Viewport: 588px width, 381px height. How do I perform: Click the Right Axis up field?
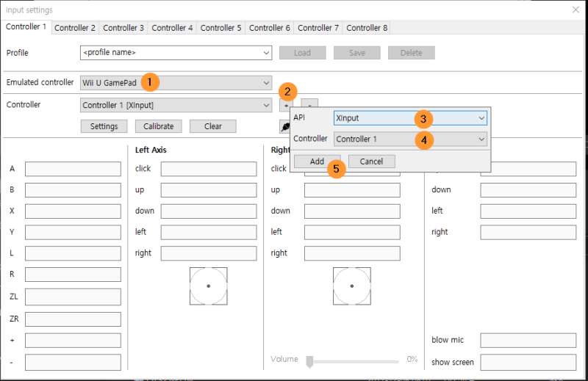click(x=352, y=190)
